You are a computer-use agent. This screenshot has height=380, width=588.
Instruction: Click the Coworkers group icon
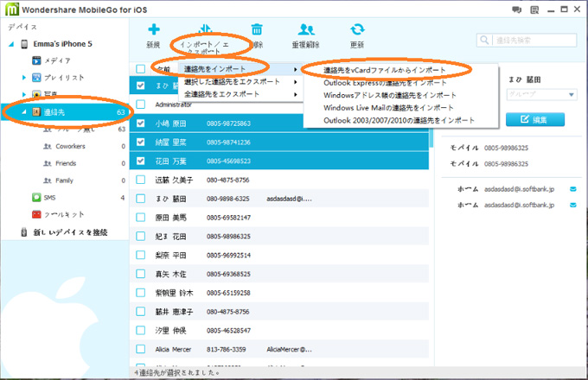[x=48, y=146]
